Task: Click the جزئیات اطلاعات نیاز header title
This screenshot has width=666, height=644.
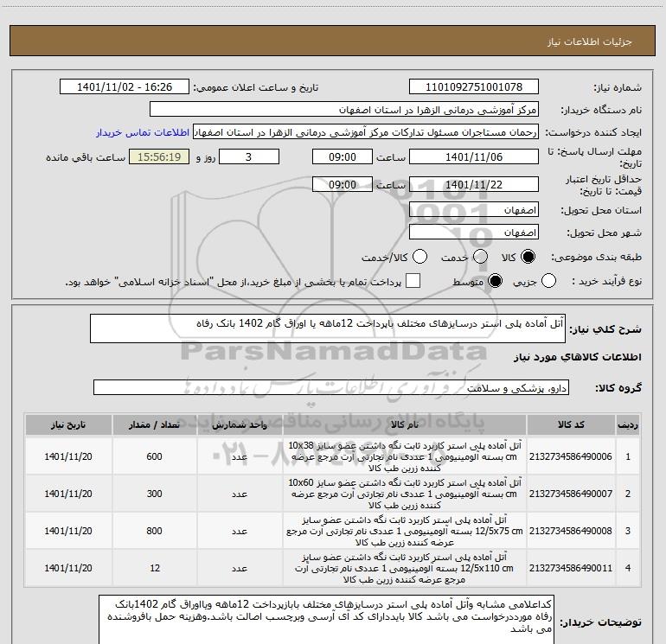Action: click(590, 41)
